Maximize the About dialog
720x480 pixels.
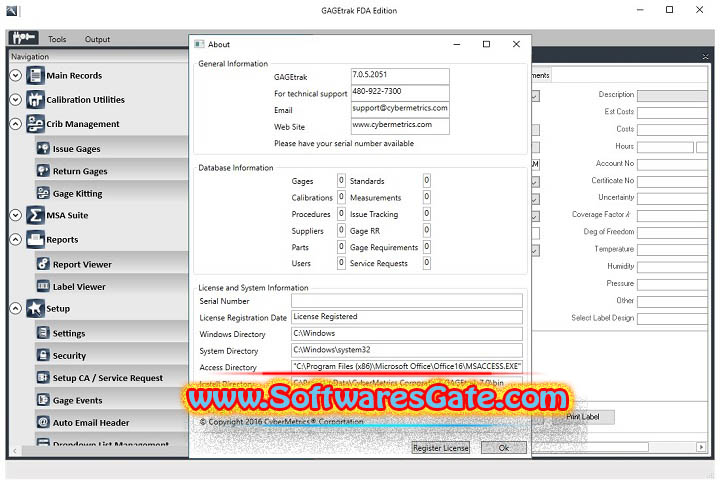tap(486, 44)
